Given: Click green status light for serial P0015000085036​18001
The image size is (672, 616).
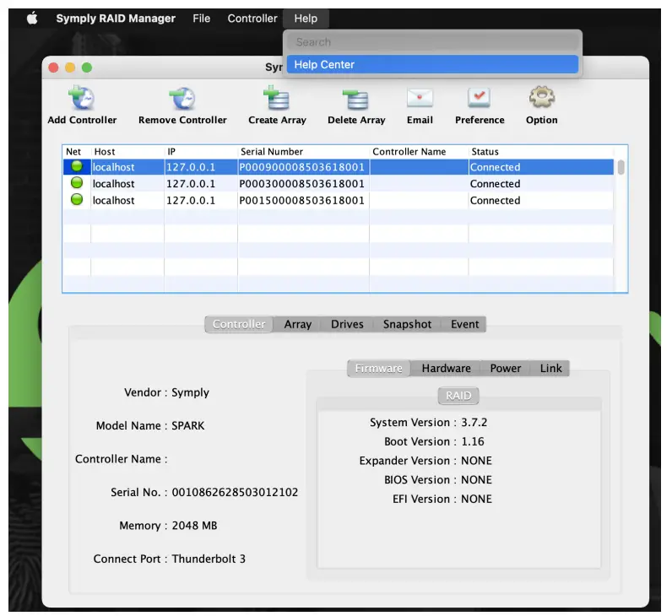Looking at the screenshot, I should coord(77,200).
